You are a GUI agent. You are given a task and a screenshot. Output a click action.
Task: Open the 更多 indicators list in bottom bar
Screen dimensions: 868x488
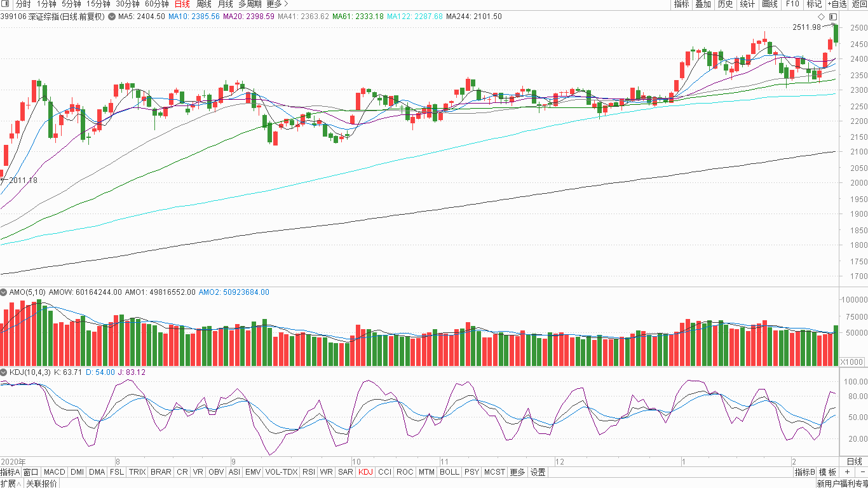click(x=517, y=472)
